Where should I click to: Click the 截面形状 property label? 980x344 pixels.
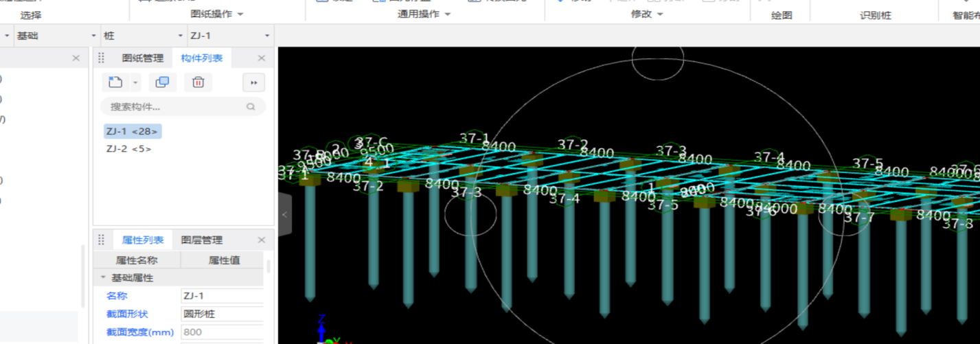(x=127, y=314)
